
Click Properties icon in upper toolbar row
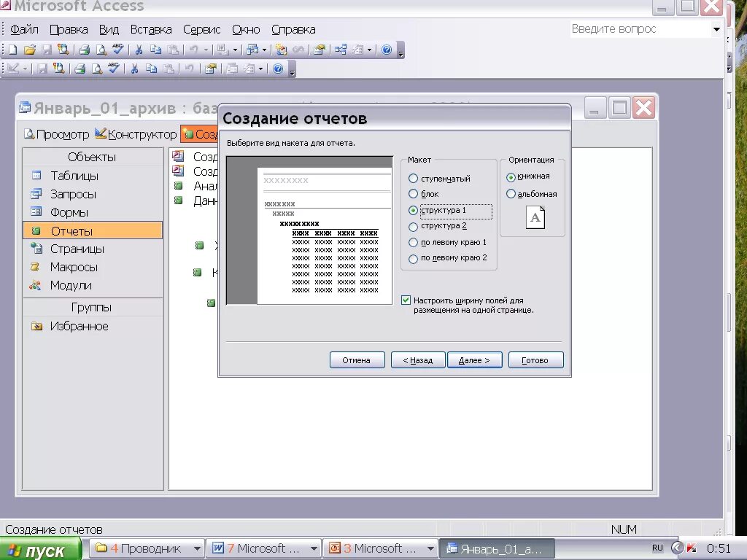pyautogui.click(x=320, y=50)
